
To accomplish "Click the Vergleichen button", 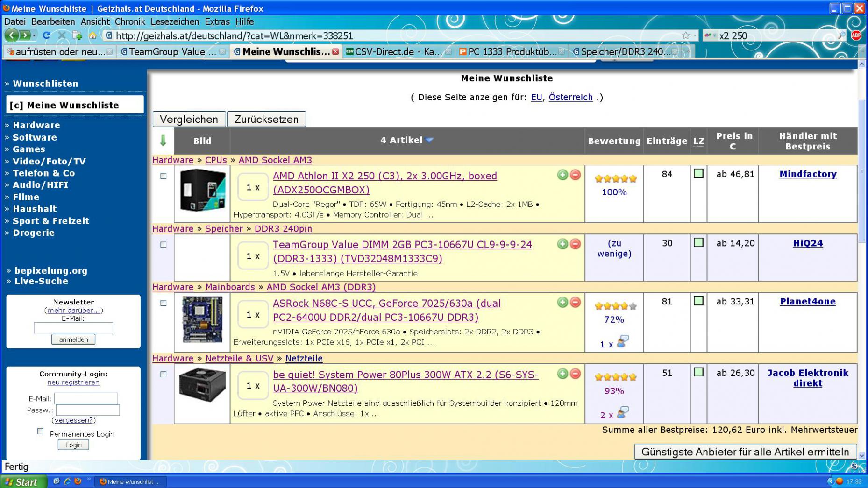I will point(189,119).
